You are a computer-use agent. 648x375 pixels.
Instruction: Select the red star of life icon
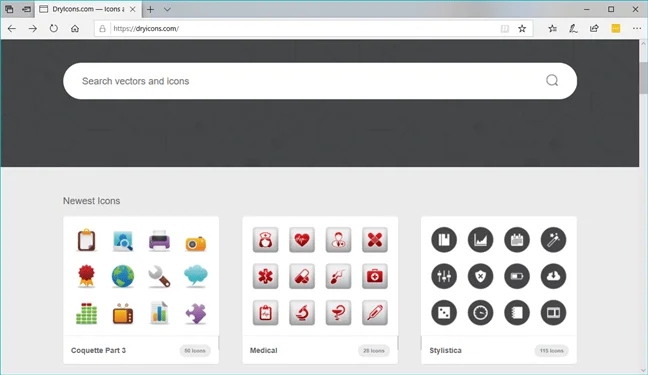tap(265, 276)
